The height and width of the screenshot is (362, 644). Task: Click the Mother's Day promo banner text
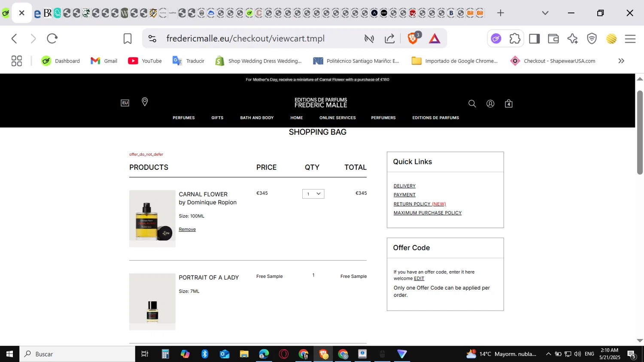click(x=317, y=79)
